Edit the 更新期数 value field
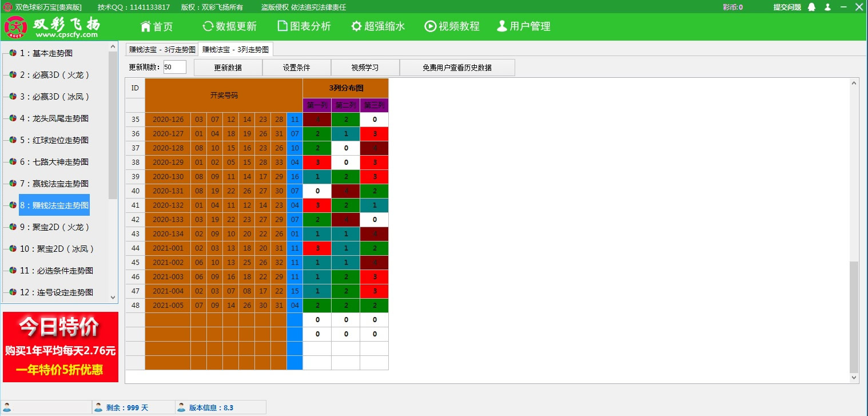 tap(174, 67)
